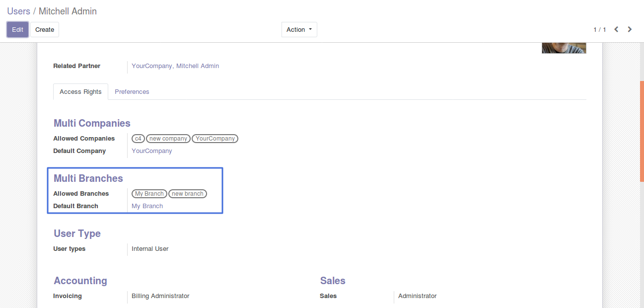Click the 'new company' tag
Viewport: 644px width, 308px height.
pyautogui.click(x=168, y=139)
